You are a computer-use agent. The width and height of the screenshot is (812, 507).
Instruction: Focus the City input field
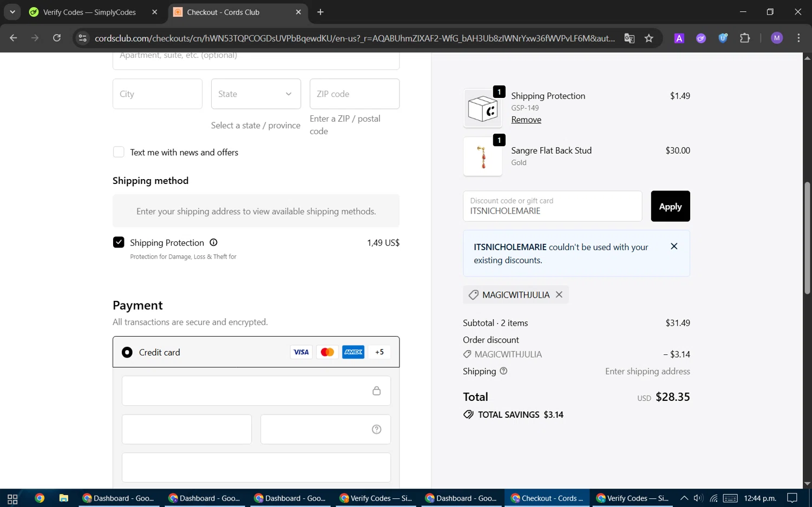[x=158, y=94]
